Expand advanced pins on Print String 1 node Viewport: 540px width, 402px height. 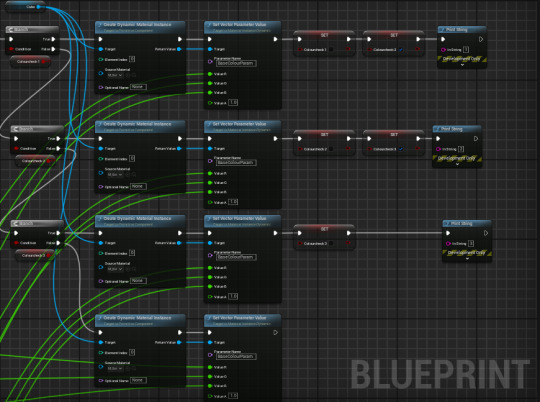coord(462,65)
